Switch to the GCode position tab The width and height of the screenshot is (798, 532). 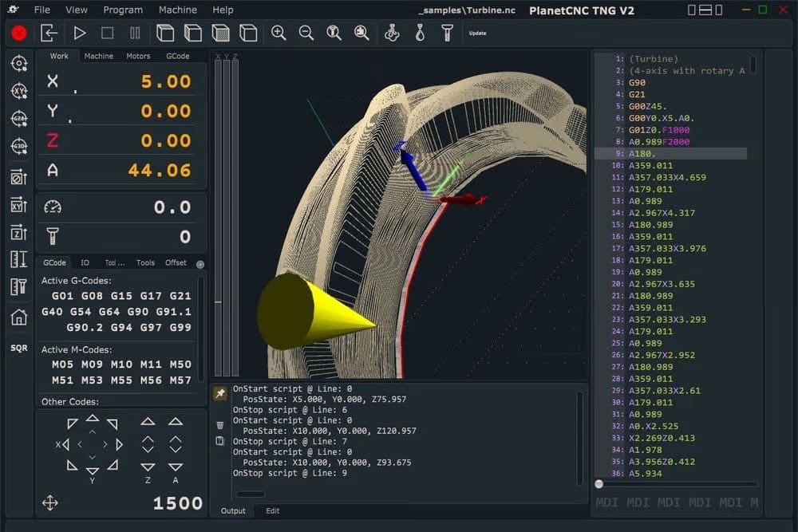coord(178,56)
